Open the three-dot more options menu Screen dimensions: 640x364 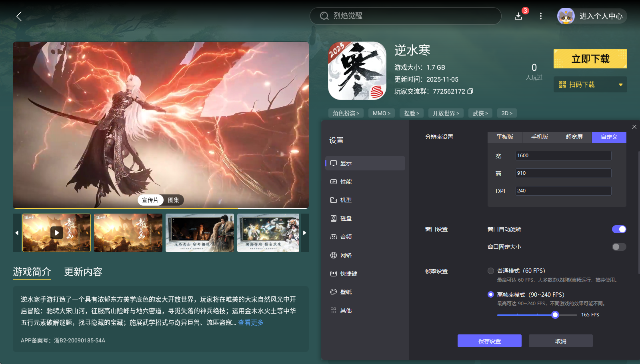[541, 16]
